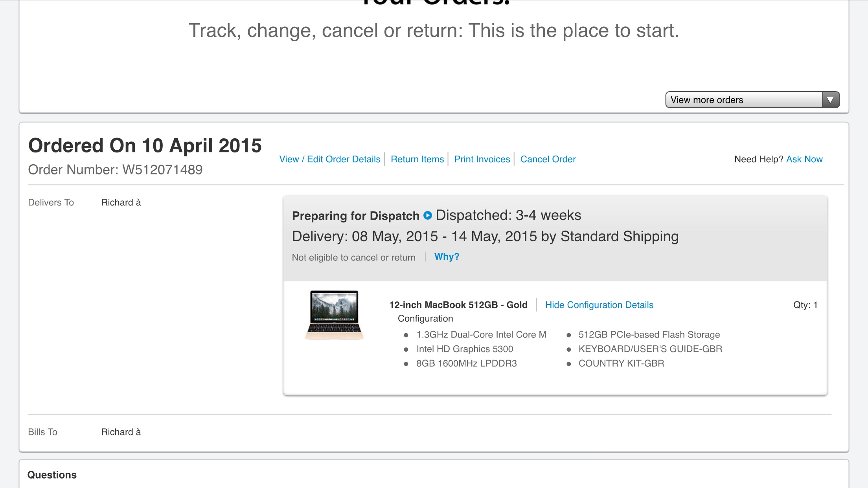Click the Qty: 1 label
Viewport: 868px width, 488px height.
click(x=805, y=305)
